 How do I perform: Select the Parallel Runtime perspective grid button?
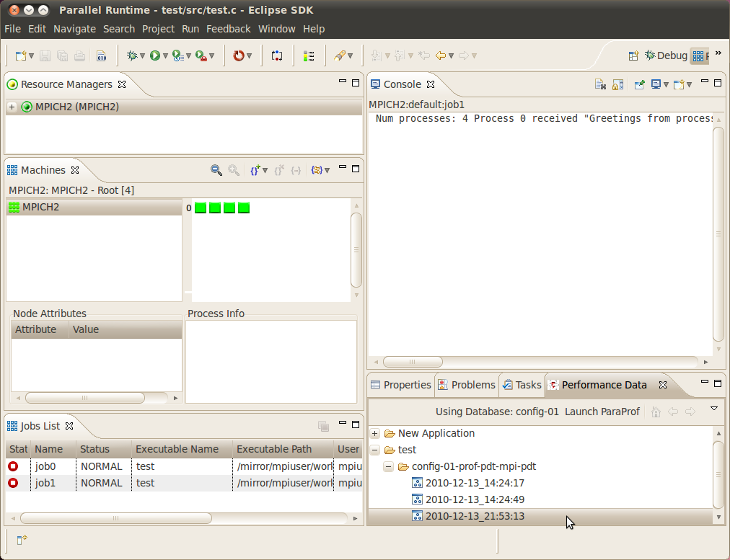[700, 55]
